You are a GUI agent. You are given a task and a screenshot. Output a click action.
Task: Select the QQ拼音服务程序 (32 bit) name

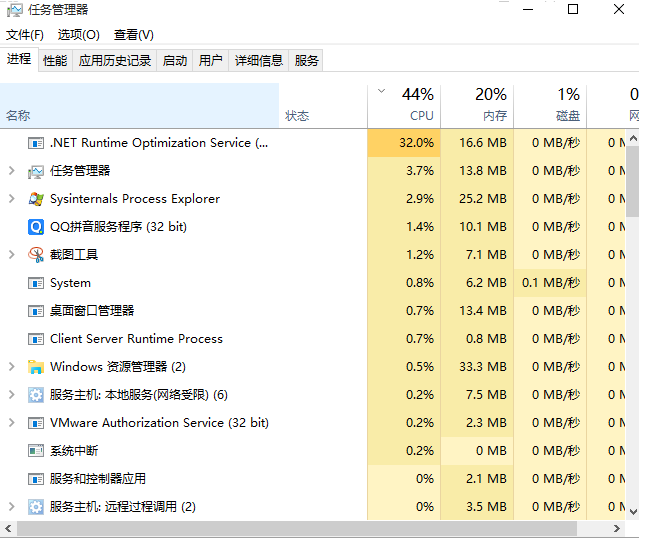coord(118,227)
